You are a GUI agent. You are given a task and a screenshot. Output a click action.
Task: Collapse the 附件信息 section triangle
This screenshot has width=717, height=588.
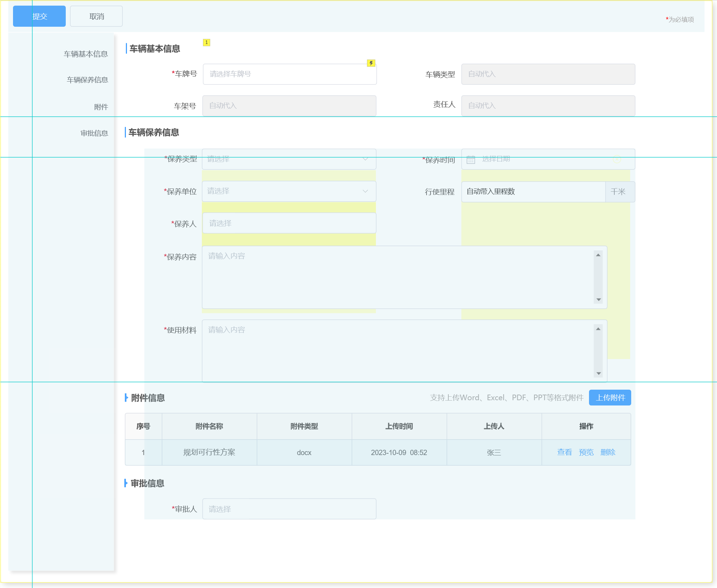click(127, 398)
